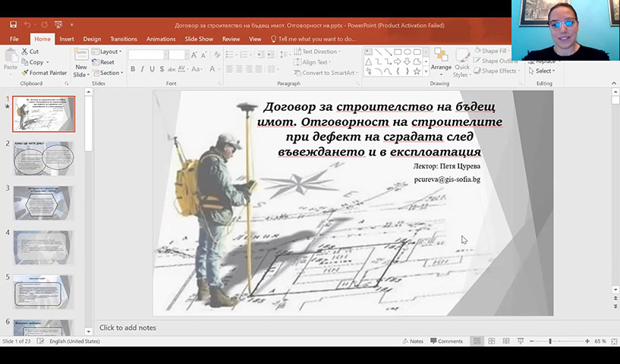Click the Save icon in quick access toolbar
The height and width of the screenshot is (364, 620).
coord(13,25)
